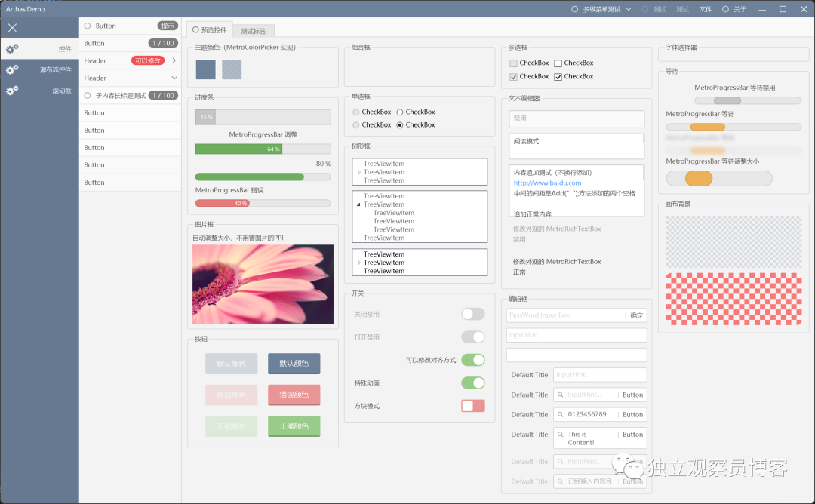815x504 pixels.
Task: Click the dark 默认颜色 button
Action: pos(294,363)
